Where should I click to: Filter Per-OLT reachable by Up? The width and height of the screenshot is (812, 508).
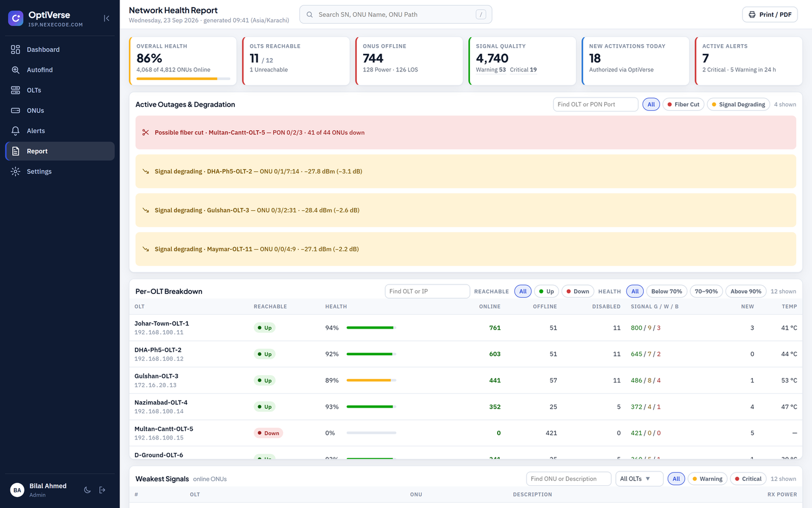[x=546, y=291]
